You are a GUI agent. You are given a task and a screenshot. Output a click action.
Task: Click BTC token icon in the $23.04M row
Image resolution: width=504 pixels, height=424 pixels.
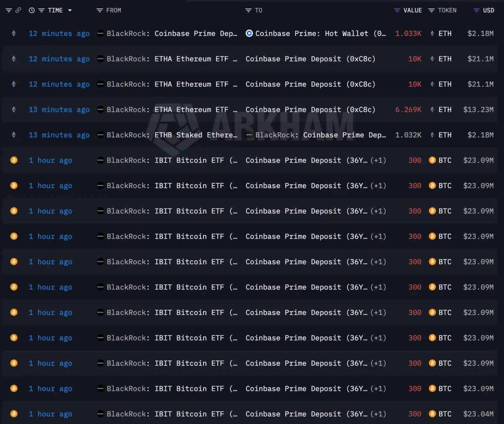click(x=432, y=414)
